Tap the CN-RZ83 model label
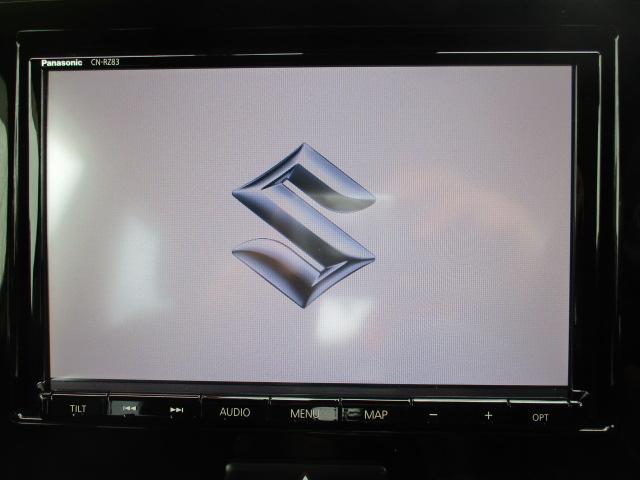Viewport: 640px width, 480px height. [105, 62]
